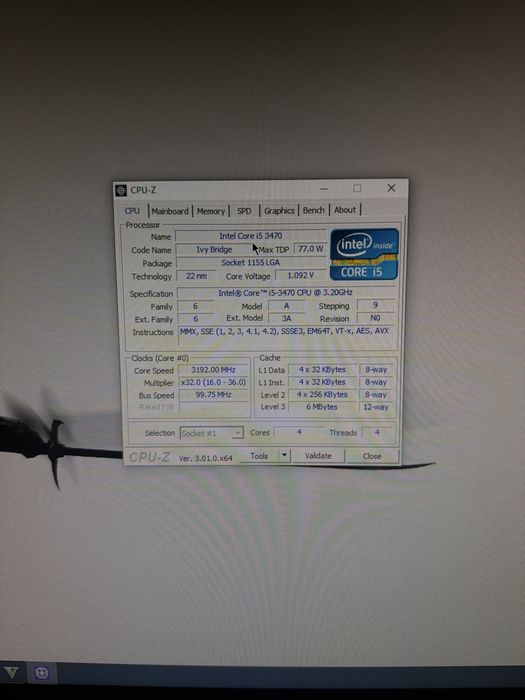Image resolution: width=525 pixels, height=700 pixels.
Task: Open the Socket #1 selection dropdown
Action: coord(212,433)
